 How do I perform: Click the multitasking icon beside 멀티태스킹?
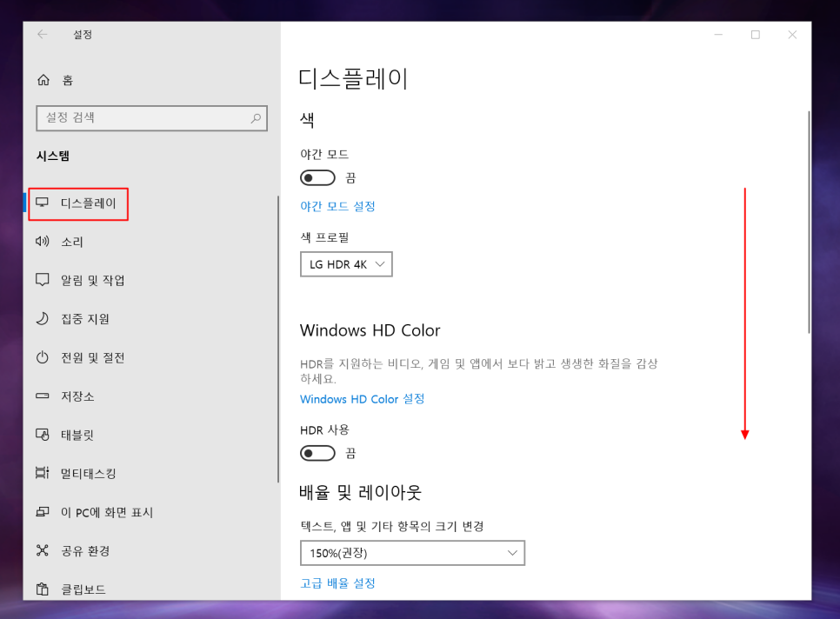[43, 473]
